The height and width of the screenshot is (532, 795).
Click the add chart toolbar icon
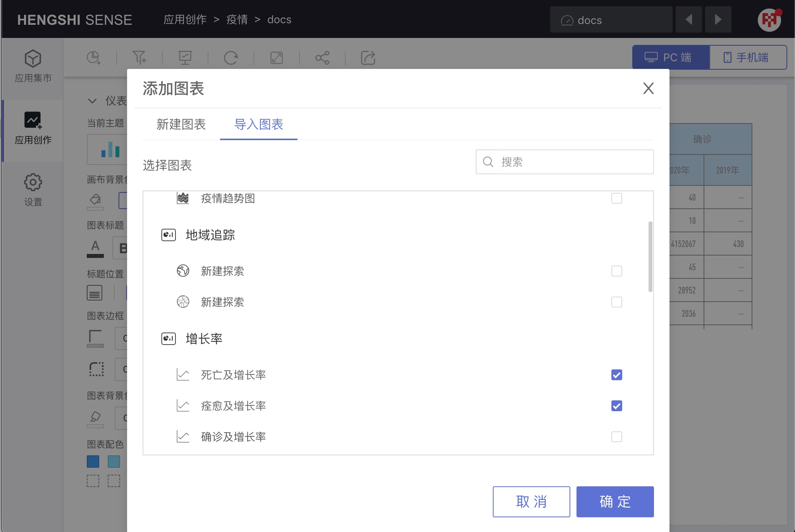93,58
